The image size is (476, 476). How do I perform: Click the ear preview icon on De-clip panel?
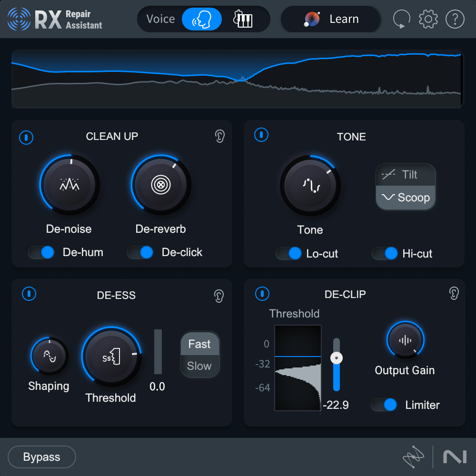click(454, 294)
